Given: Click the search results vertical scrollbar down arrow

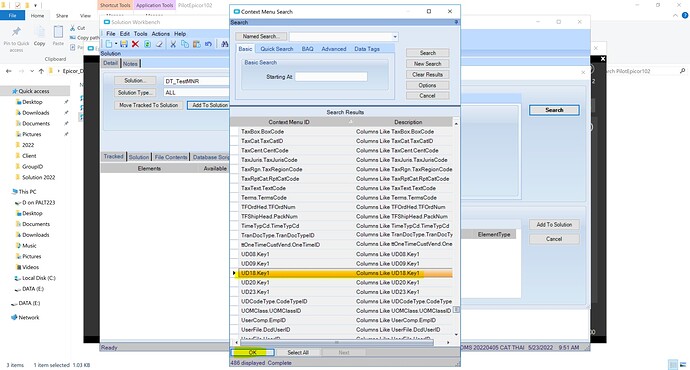Looking at the screenshot, I should click(456, 335).
